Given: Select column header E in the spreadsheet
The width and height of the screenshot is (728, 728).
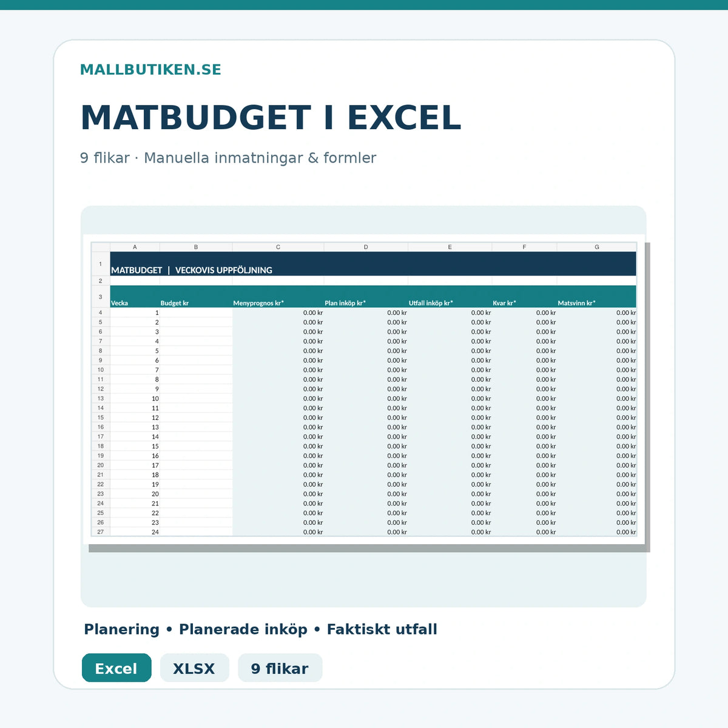Looking at the screenshot, I should (450, 247).
